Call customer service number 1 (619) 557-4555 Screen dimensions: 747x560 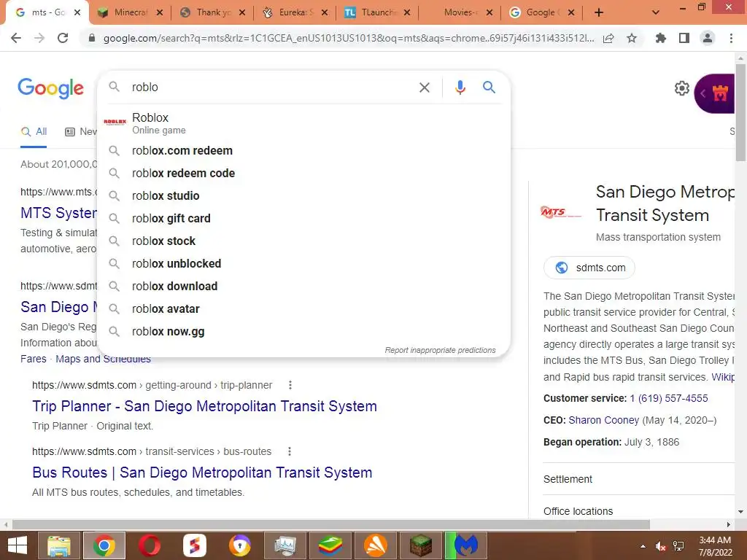click(669, 398)
